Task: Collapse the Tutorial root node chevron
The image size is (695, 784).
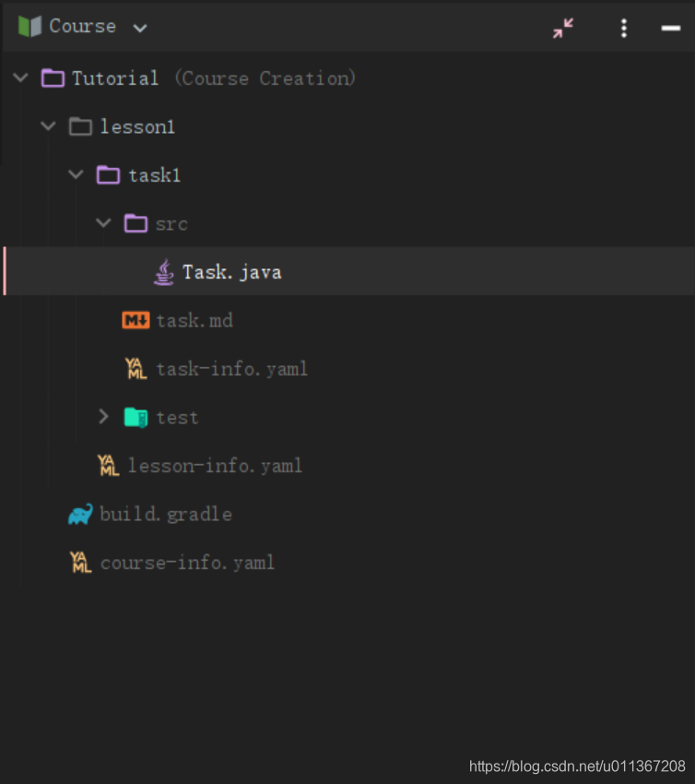Action: pos(20,77)
